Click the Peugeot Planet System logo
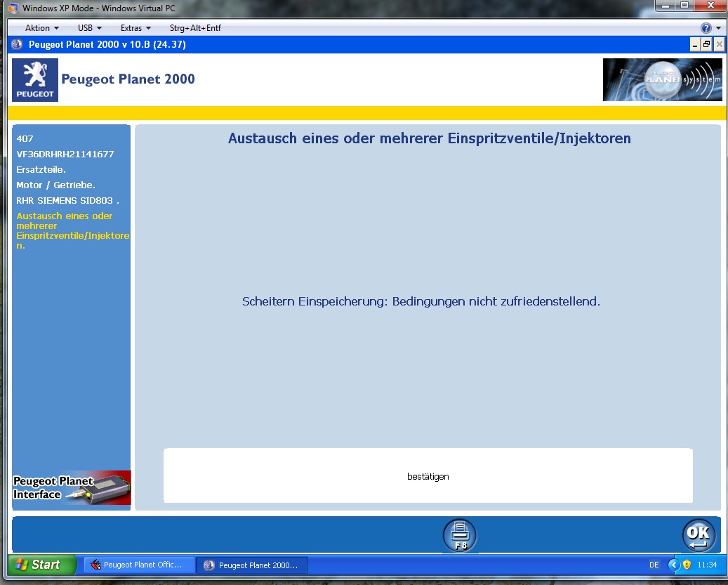This screenshot has width=728, height=585. 662,80
